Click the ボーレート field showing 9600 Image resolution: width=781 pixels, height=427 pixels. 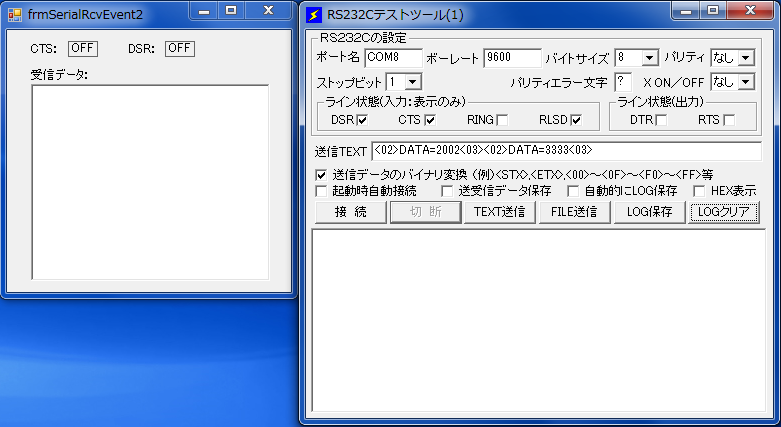point(512,58)
